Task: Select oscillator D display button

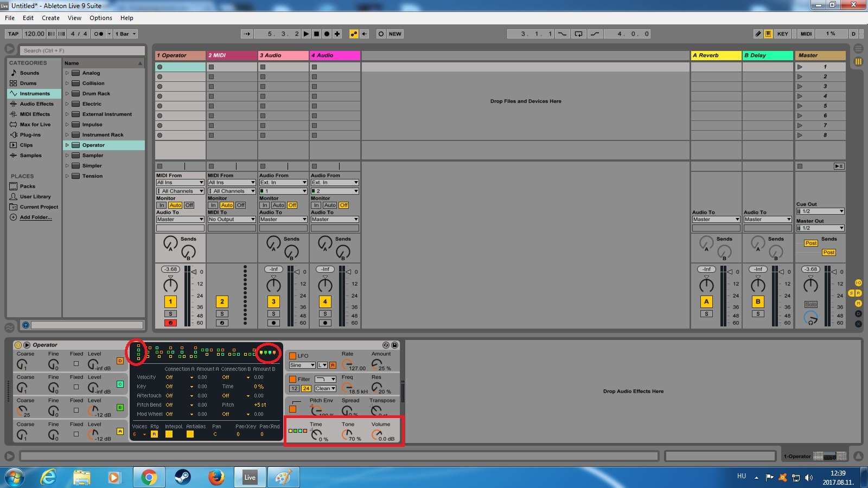Action: 120,361
